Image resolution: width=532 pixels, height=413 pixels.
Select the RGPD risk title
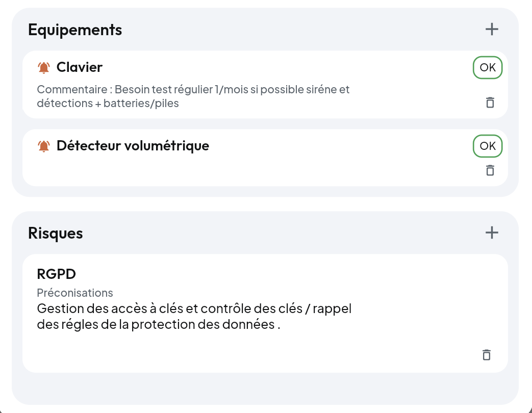coord(57,274)
